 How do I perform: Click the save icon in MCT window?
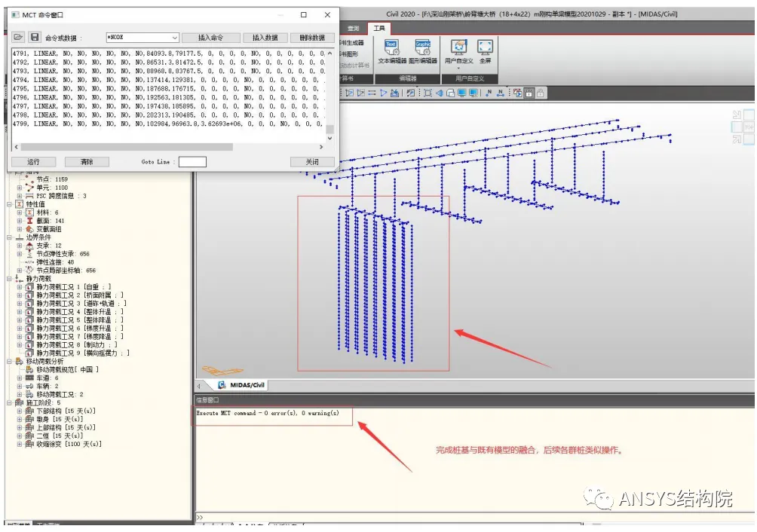click(x=34, y=37)
